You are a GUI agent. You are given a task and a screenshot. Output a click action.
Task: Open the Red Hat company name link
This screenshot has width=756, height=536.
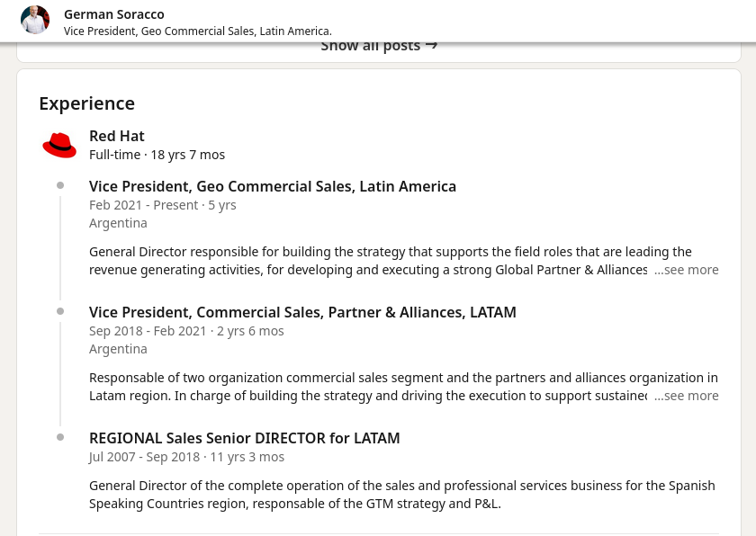117,136
